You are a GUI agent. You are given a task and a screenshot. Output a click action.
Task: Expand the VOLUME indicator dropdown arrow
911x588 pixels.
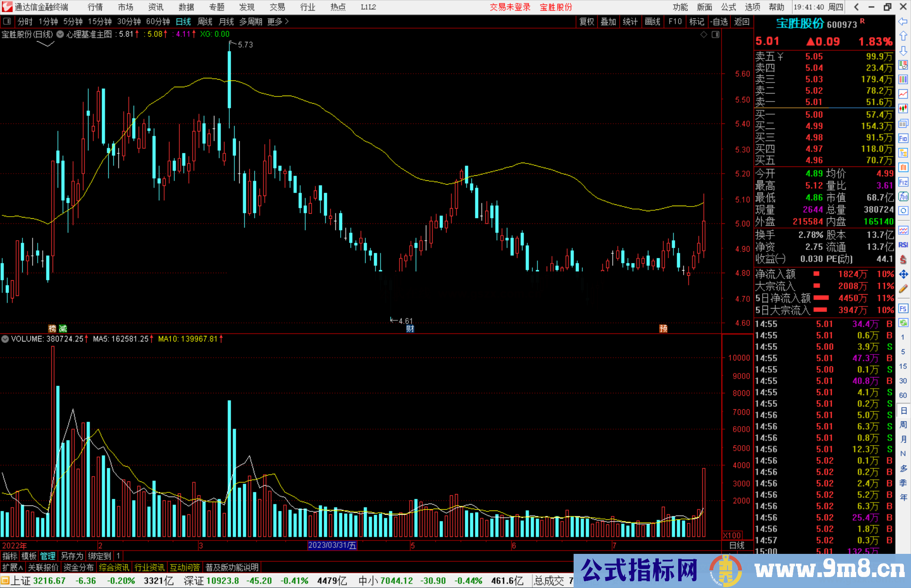5,339
